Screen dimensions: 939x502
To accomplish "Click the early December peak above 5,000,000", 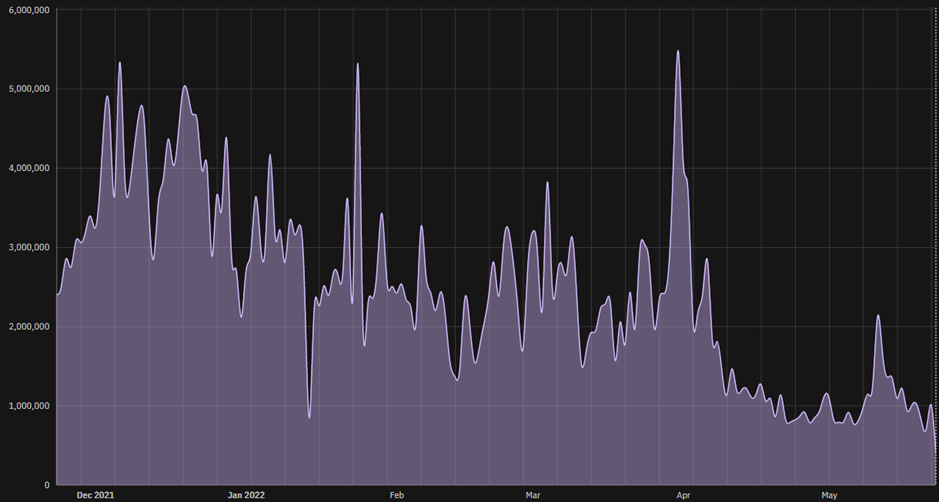I will pos(120,63).
